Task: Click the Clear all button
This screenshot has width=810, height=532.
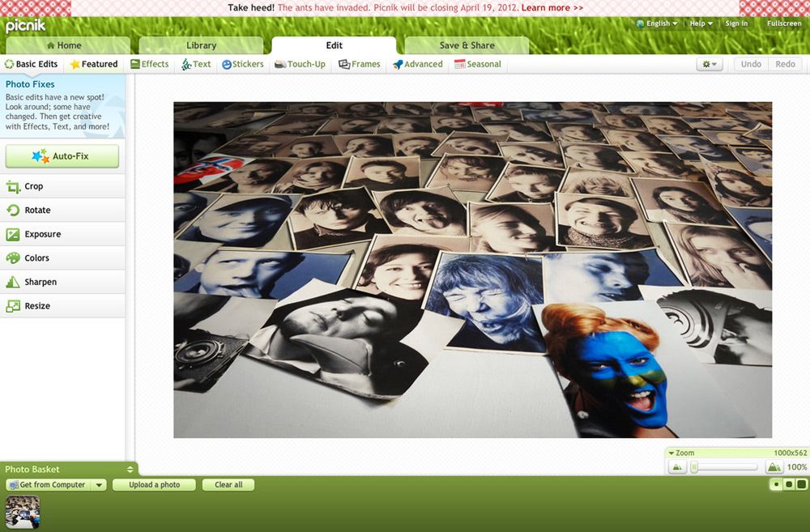Action: (x=228, y=485)
